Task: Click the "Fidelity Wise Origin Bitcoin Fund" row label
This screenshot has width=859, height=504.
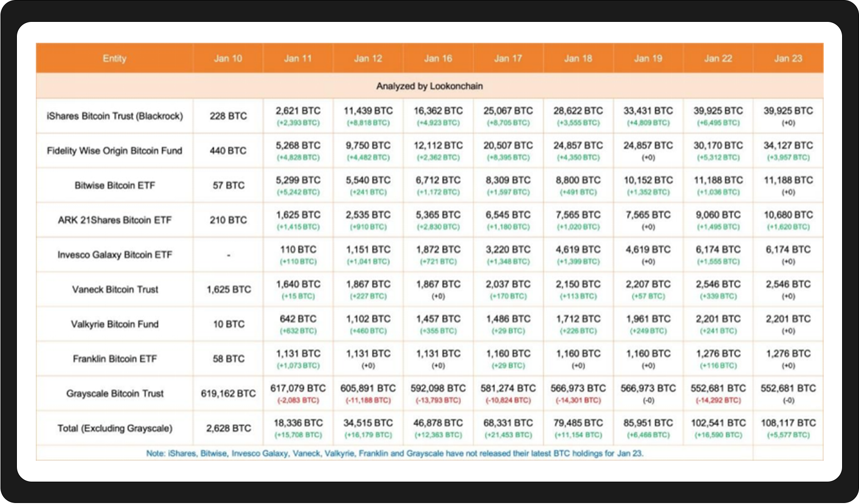Action: 115,151
